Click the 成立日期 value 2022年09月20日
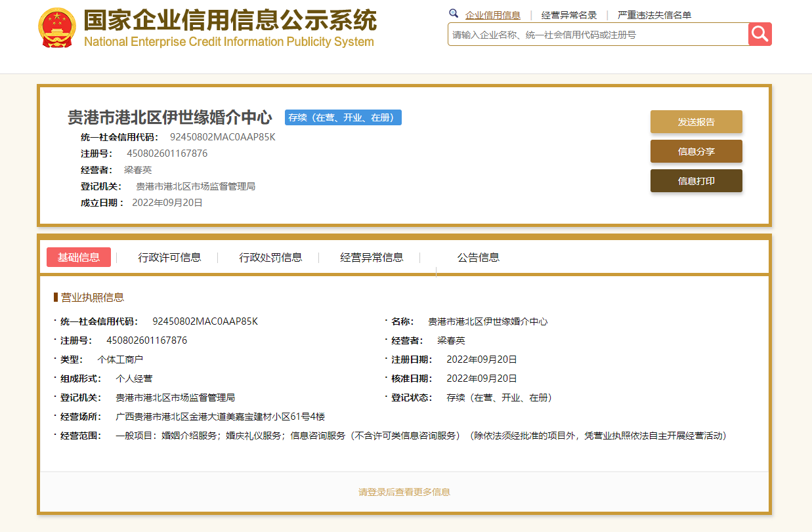 pyautogui.click(x=167, y=203)
